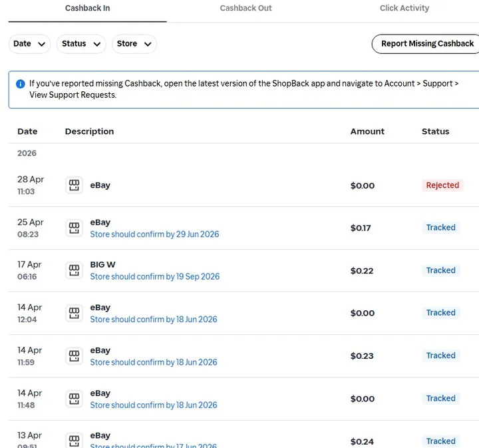View the Click Activity tab
Viewport: 479px width, 448px height.
(x=404, y=8)
